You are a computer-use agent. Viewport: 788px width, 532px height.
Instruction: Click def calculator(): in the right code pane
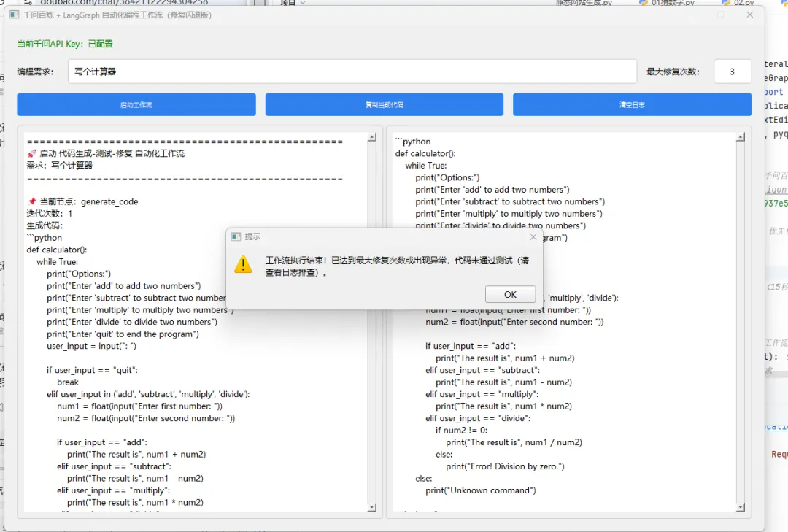click(425, 153)
